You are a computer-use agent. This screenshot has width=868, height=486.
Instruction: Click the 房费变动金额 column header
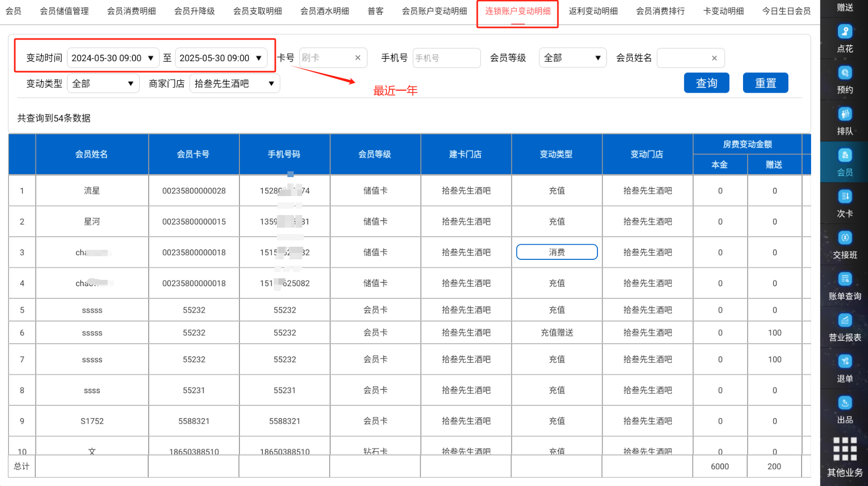[x=747, y=144]
